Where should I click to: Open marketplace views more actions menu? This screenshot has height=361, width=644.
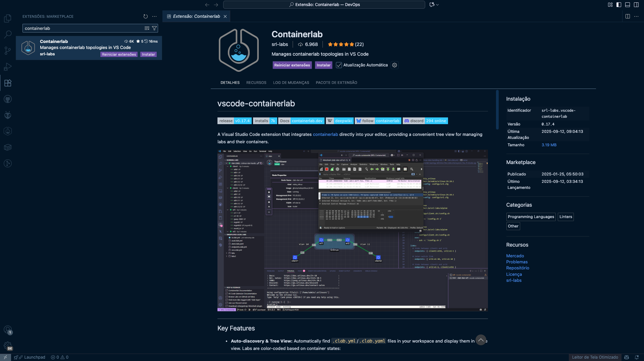(154, 16)
